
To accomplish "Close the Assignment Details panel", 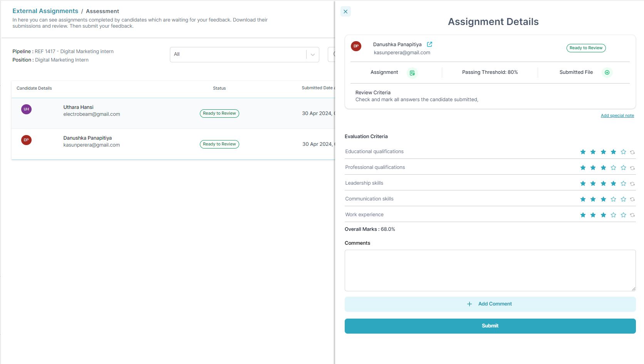I will [345, 12].
